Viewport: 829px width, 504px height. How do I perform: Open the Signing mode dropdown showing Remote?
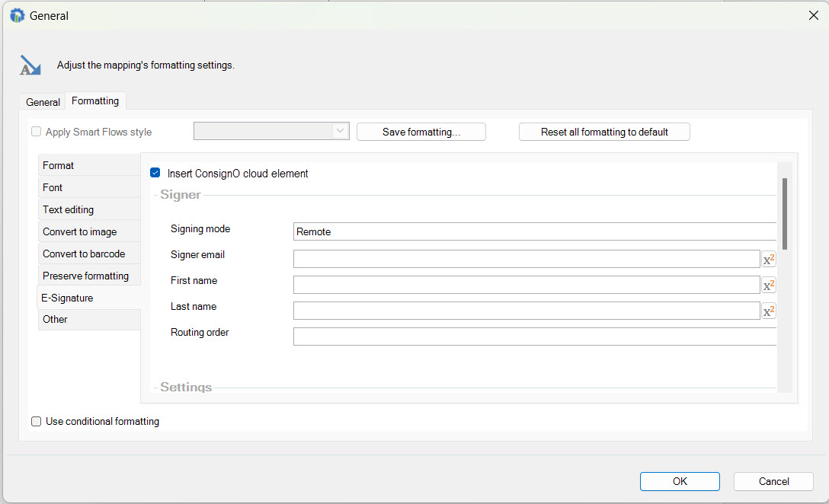click(535, 231)
